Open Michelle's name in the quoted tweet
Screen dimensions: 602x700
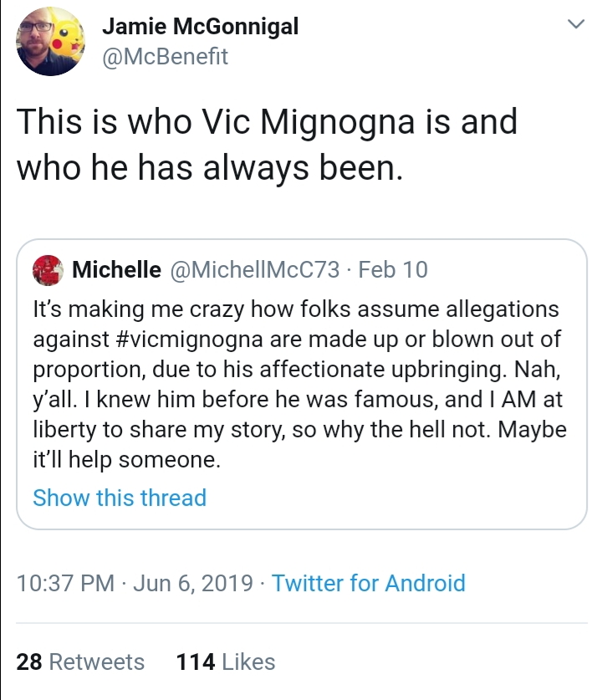[116, 269]
